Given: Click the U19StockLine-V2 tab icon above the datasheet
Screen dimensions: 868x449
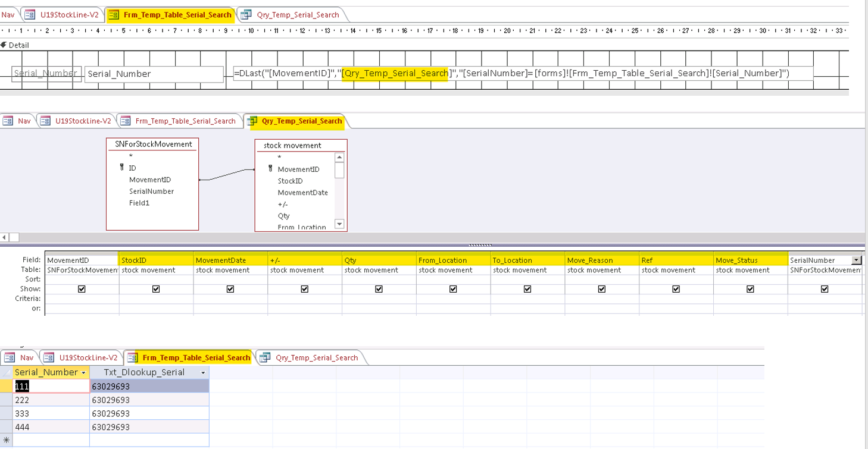Looking at the screenshot, I should [x=49, y=357].
